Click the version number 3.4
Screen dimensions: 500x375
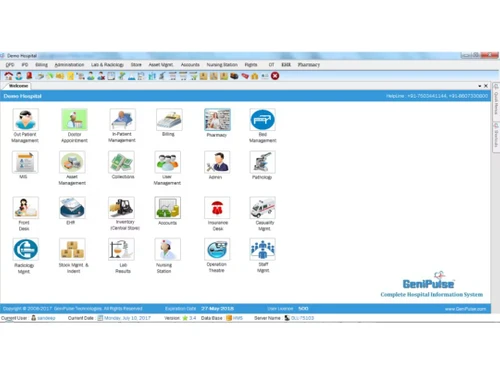(193, 318)
